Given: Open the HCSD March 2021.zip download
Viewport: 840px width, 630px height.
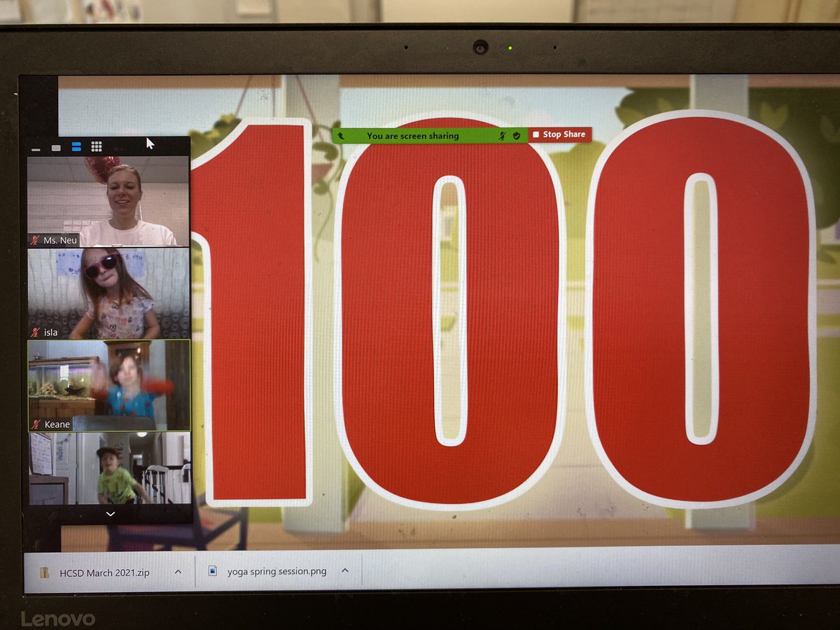Looking at the screenshot, I should [x=103, y=572].
